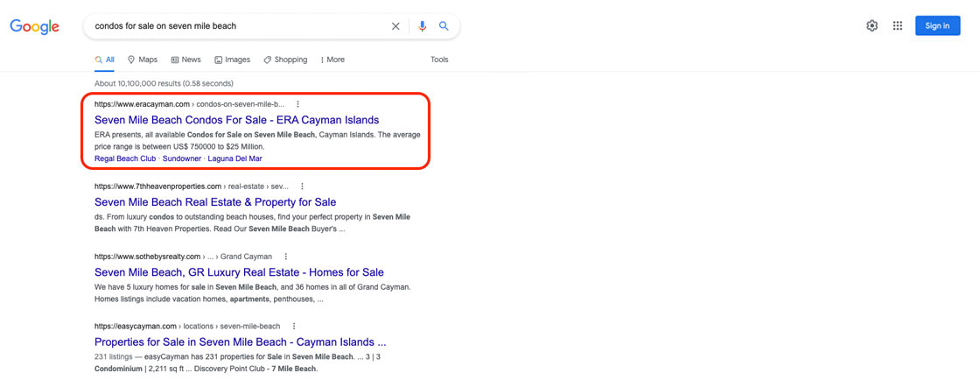Open Seven Mile Beach Condos For Sale link

(237, 120)
